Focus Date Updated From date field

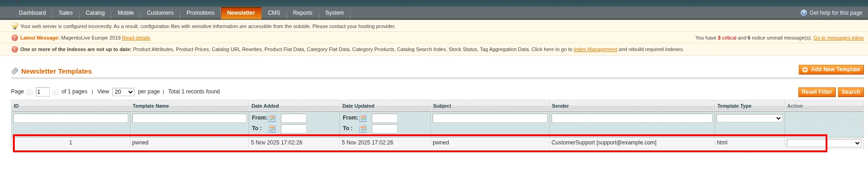385,118
